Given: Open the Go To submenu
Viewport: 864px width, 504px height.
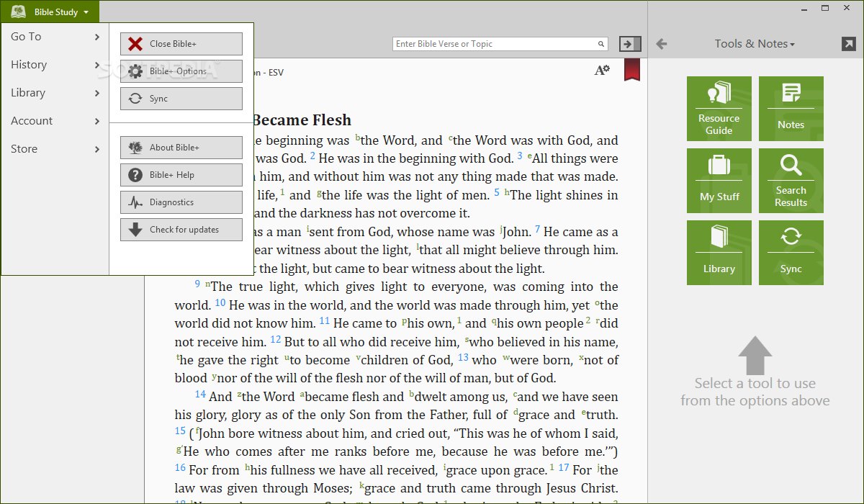Looking at the screenshot, I should (x=55, y=37).
